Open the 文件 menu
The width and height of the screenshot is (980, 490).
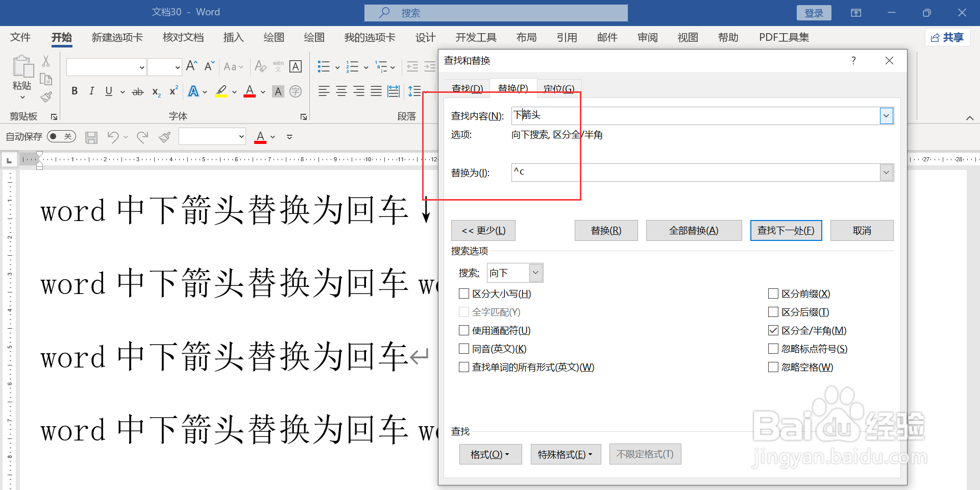(20, 37)
